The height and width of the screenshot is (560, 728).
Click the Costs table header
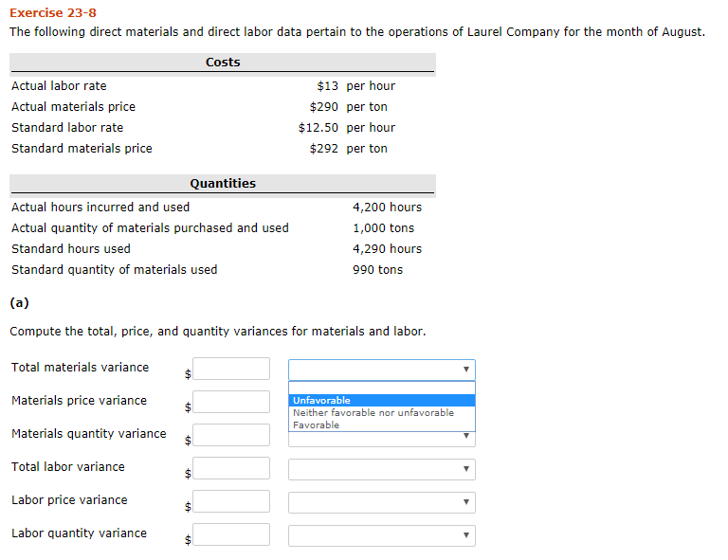click(x=223, y=63)
